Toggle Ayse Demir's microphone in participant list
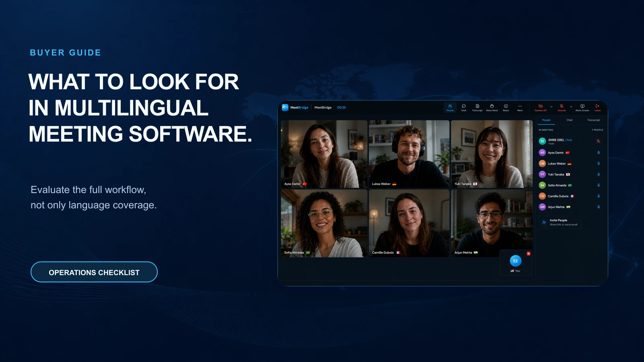 (599, 153)
